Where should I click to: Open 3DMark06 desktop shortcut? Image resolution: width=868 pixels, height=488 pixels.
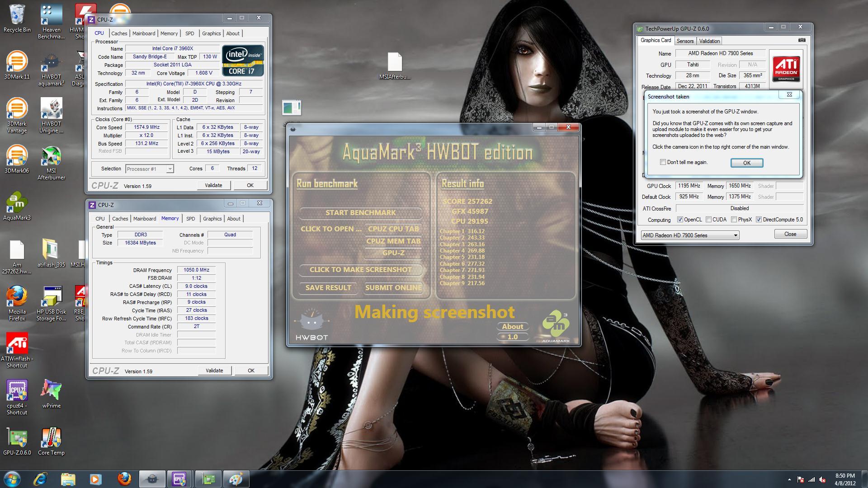click(17, 160)
